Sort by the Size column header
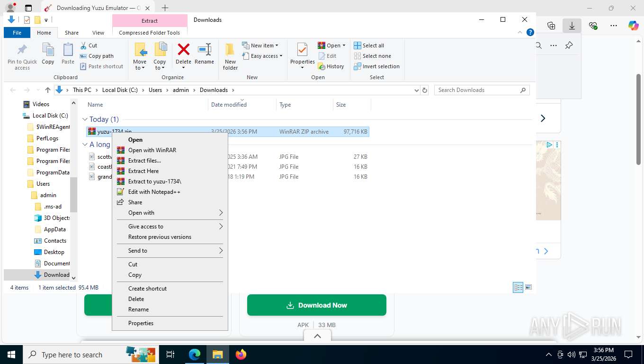The height and width of the screenshot is (364, 644). [352, 105]
